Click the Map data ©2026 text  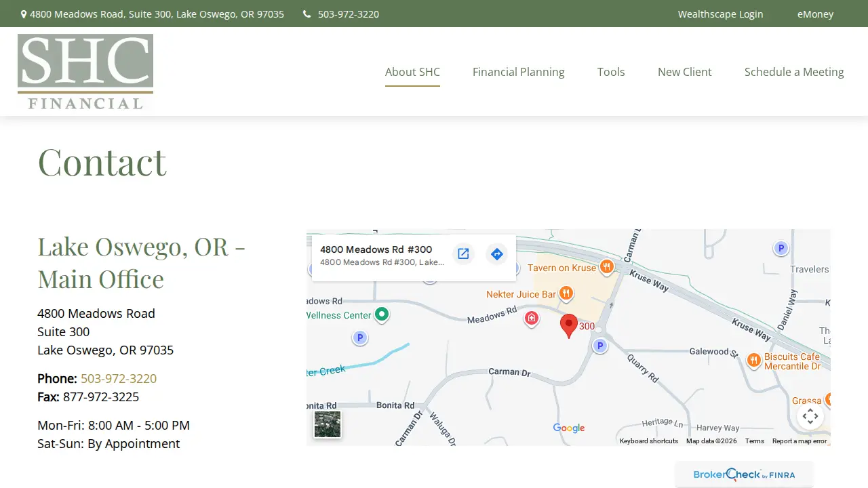click(711, 441)
